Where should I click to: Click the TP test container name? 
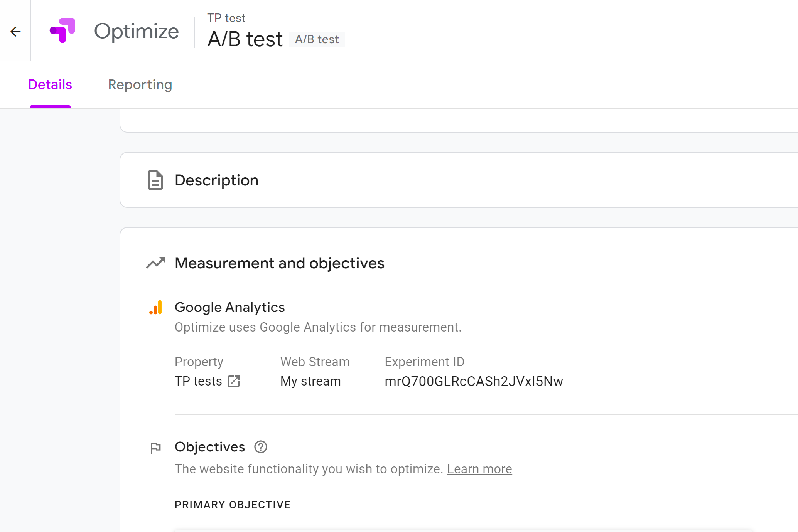226,18
